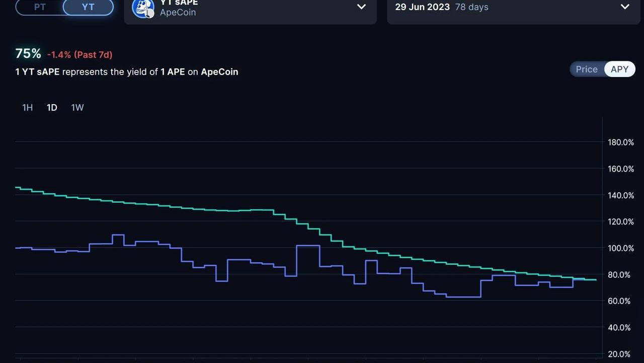Open the maturity date dropdown chevron
Screen dimensions: 644x363
(625, 7)
